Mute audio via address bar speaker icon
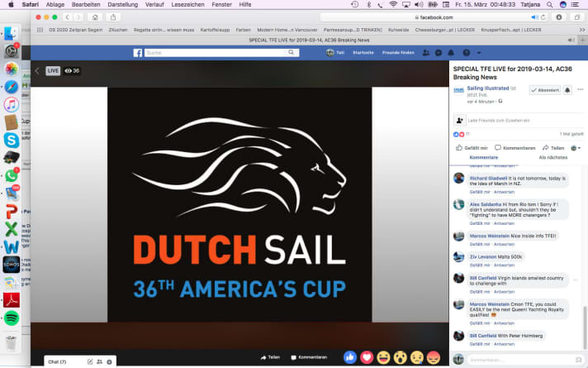This screenshot has height=368, width=588. 534,17
